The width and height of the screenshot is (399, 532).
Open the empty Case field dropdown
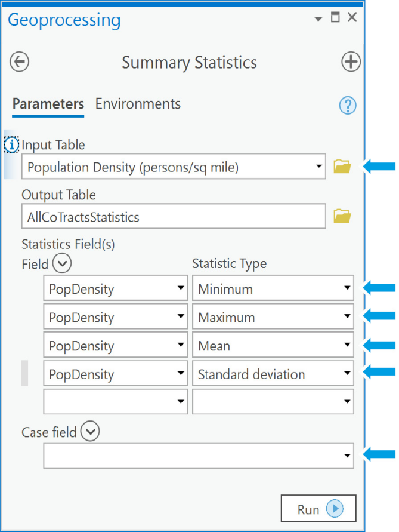tap(199, 456)
